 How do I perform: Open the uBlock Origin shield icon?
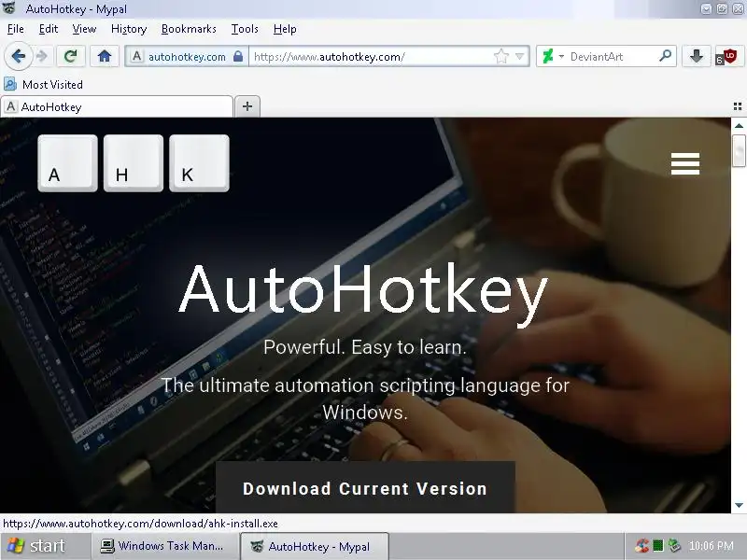[x=726, y=57]
